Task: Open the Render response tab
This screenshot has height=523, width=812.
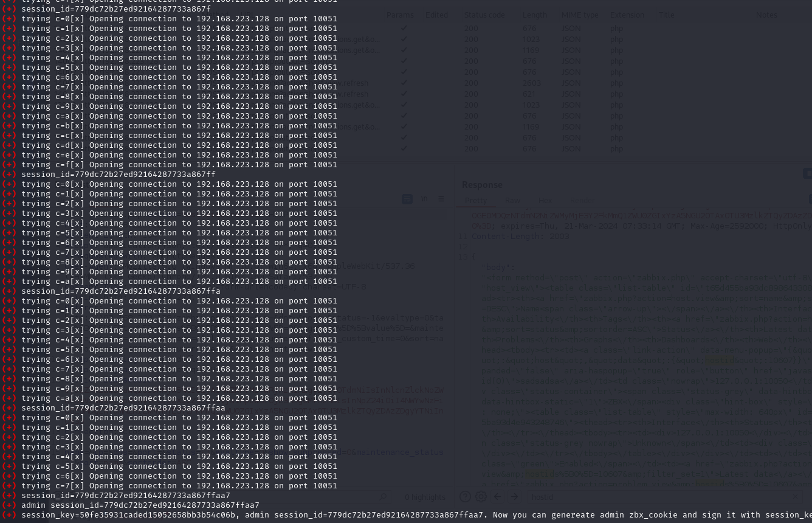Action: 581,200
